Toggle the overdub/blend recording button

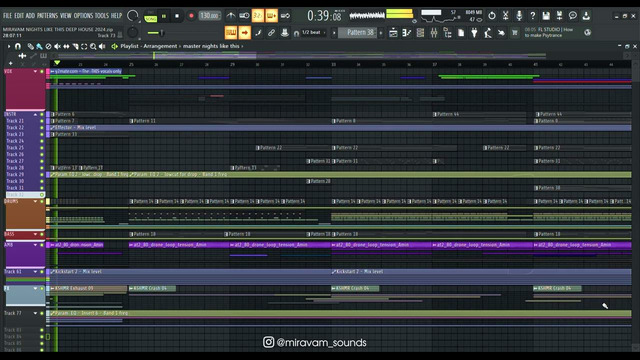pos(271,16)
